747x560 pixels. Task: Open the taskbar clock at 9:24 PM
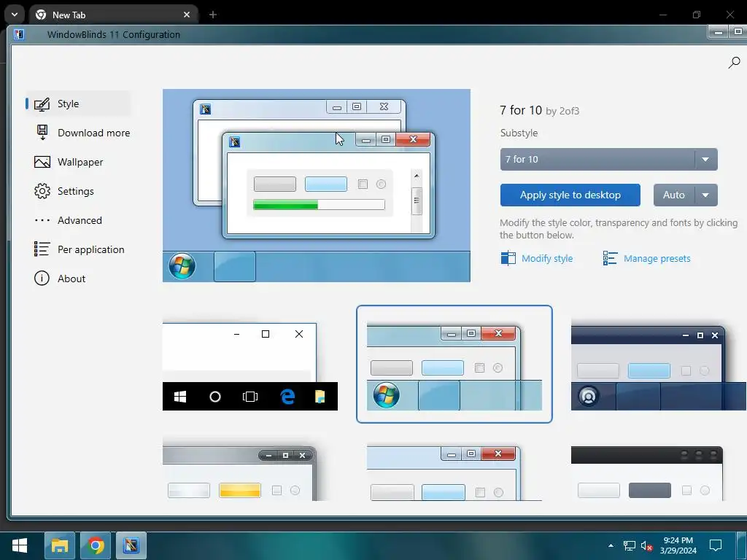(678, 545)
